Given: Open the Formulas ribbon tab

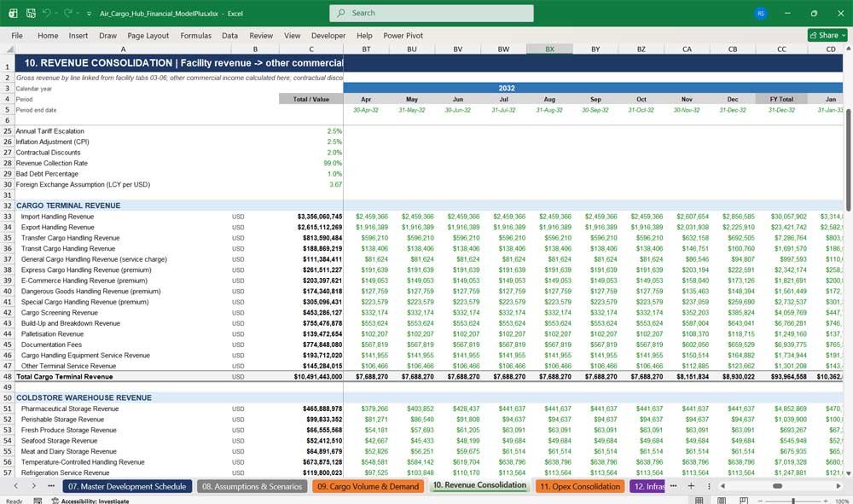Looking at the screenshot, I should pyautogui.click(x=196, y=35).
